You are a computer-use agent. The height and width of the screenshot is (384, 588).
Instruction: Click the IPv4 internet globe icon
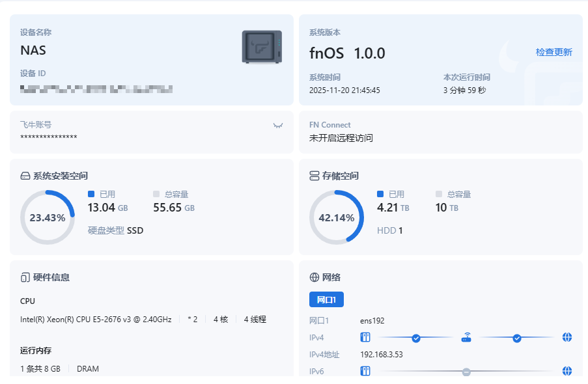(567, 337)
